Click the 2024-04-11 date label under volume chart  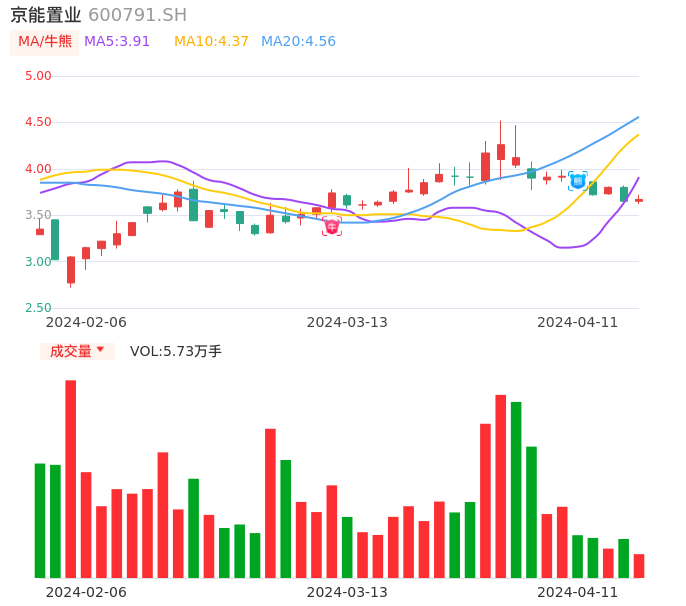click(x=578, y=592)
